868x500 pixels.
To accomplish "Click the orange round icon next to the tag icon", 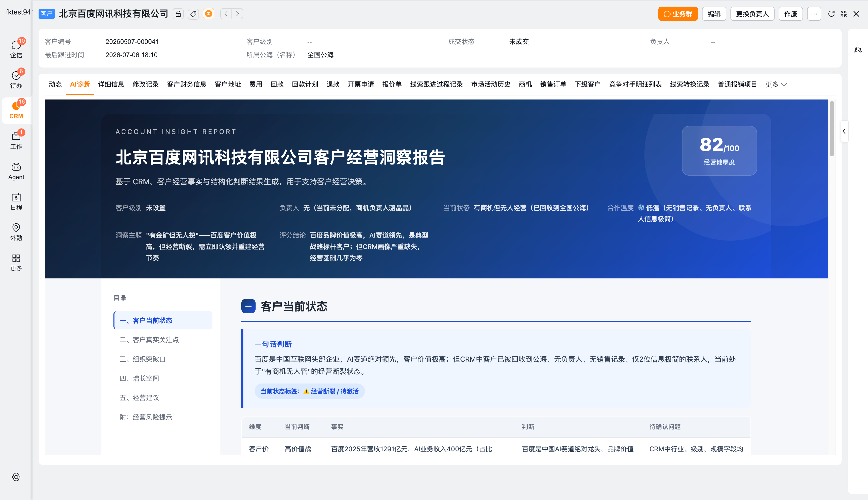I will pyautogui.click(x=208, y=14).
